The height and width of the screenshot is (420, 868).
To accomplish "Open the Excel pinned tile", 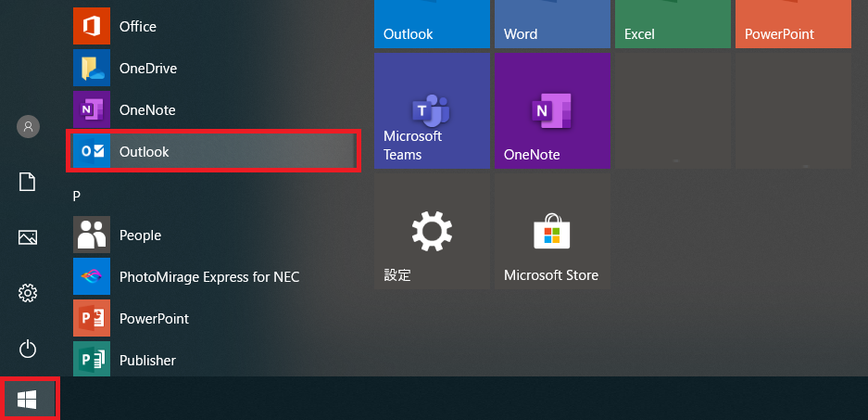I will click(673, 24).
